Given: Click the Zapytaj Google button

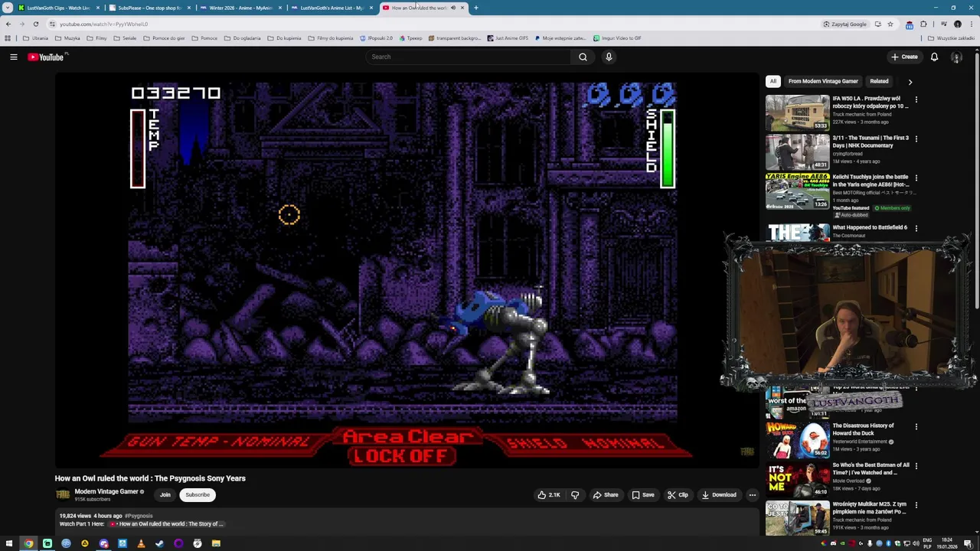Looking at the screenshot, I should click(x=845, y=24).
